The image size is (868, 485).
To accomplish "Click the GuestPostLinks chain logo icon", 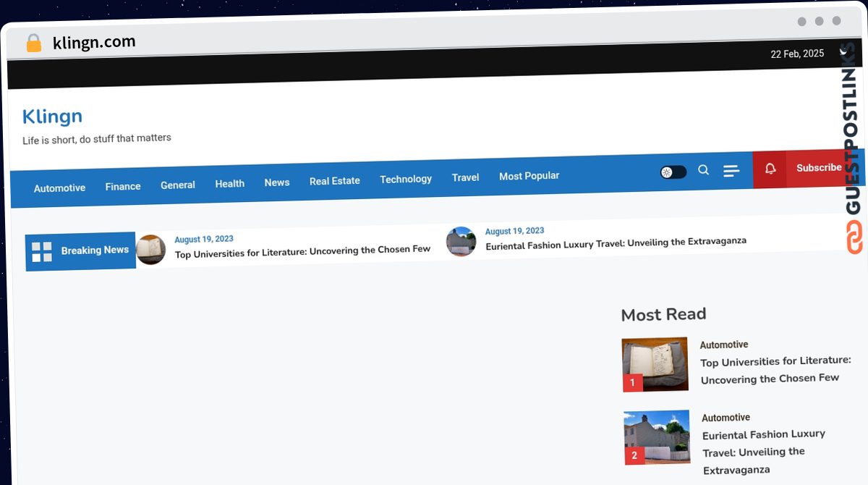I will 854,237.
